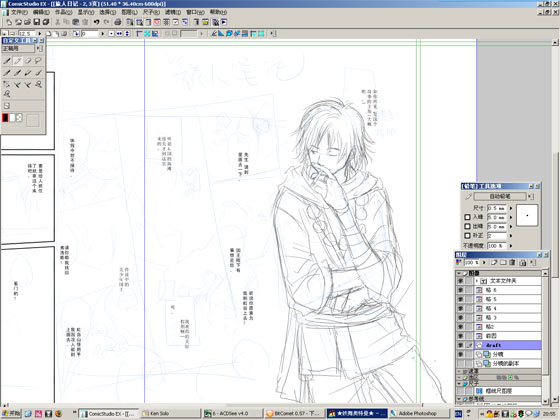
Task: Open the 文件 menu
Action: (x=19, y=12)
